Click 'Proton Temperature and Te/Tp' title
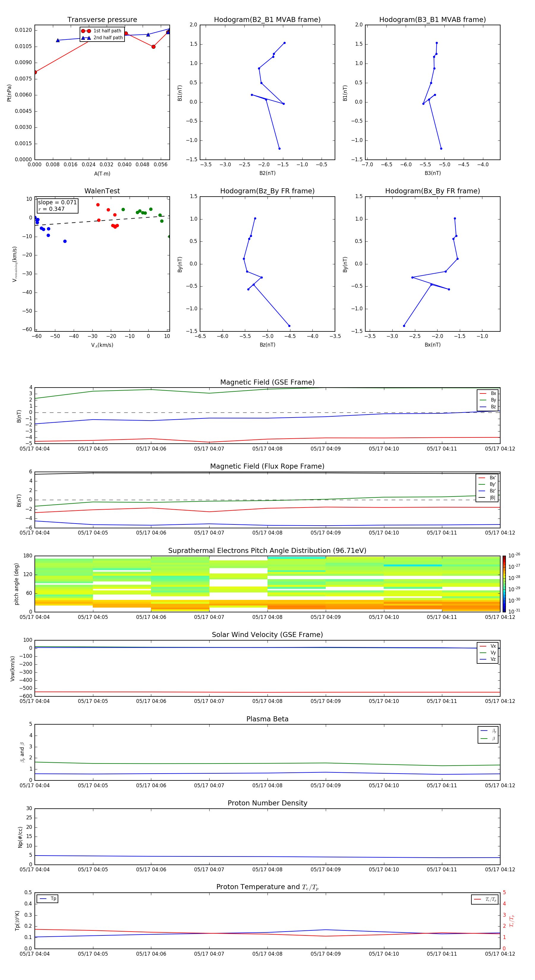 point(267,887)
